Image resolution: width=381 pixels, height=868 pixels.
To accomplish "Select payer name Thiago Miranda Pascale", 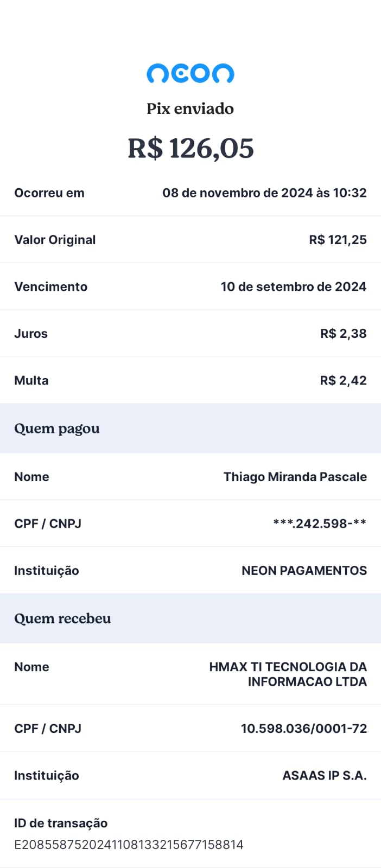I will coord(295,477).
